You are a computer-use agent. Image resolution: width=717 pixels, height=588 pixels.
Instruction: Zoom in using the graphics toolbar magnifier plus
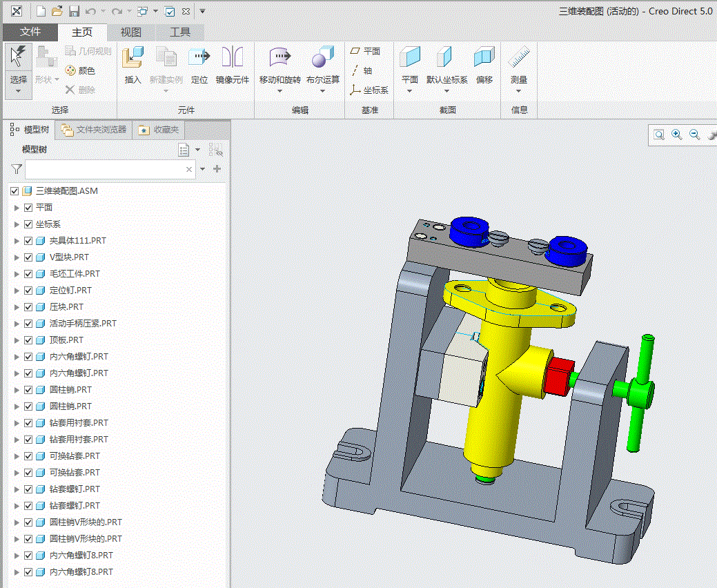[x=677, y=135]
